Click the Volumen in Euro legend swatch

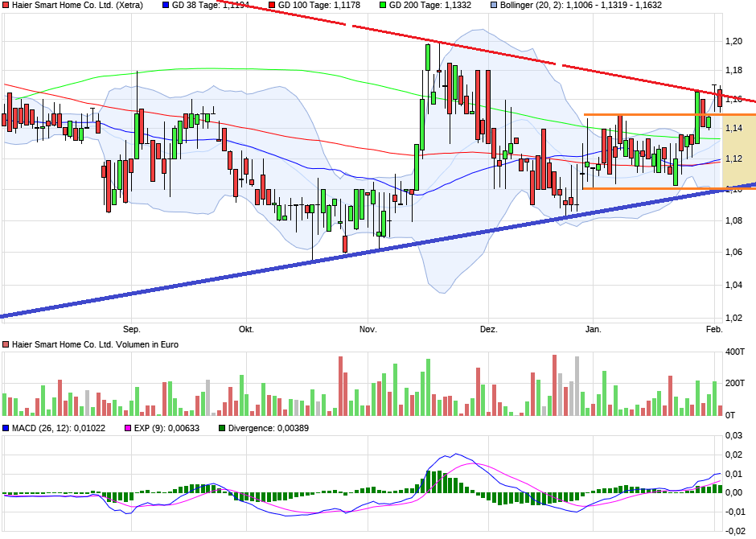6,344
